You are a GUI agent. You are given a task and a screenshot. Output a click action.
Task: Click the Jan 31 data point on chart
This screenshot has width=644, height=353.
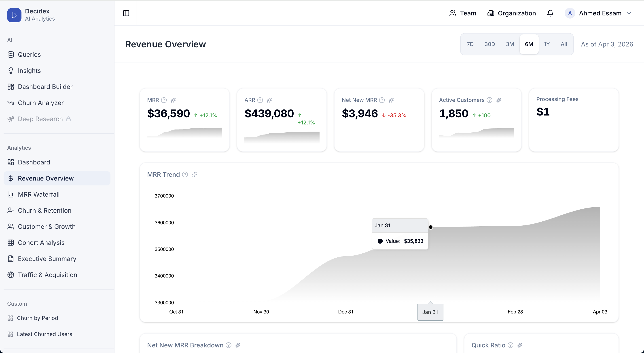(x=430, y=227)
